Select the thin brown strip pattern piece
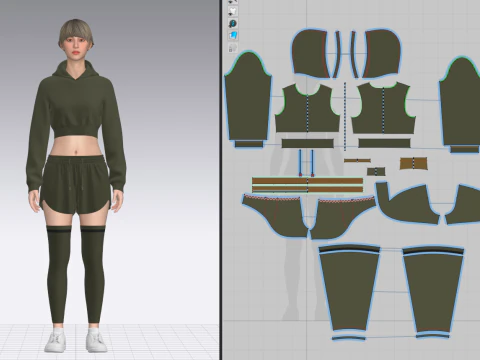Screen dimensions: 480x360 click(357, 160)
